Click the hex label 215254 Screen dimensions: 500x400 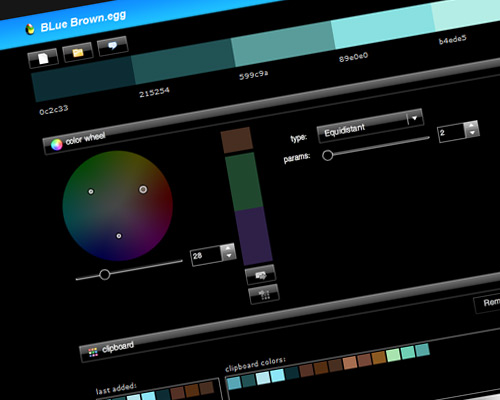(x=154, y=92)
